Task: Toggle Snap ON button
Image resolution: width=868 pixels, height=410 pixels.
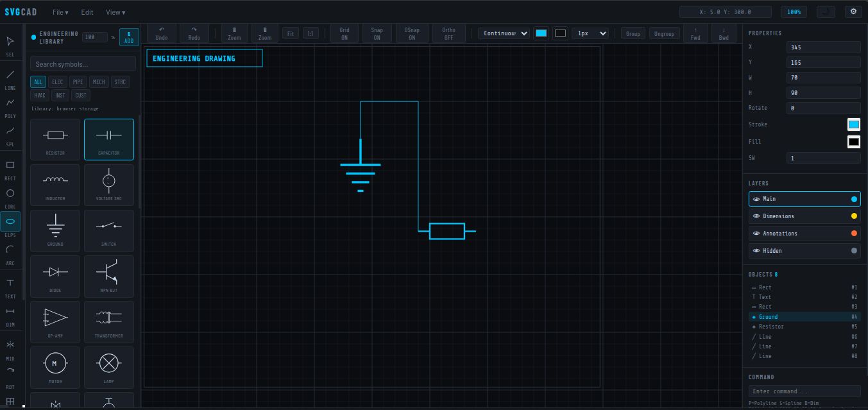Action: pyautogui.click(x=377, y=33)
